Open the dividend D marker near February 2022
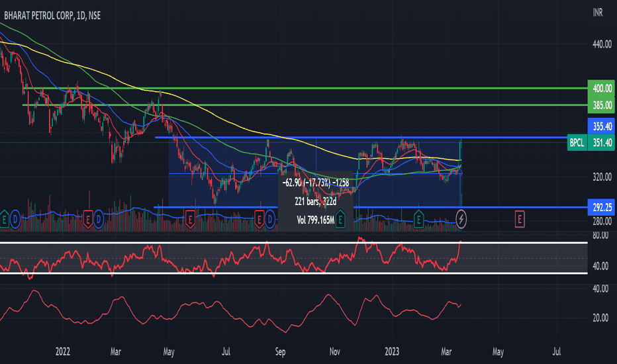 tap(99, 219)
